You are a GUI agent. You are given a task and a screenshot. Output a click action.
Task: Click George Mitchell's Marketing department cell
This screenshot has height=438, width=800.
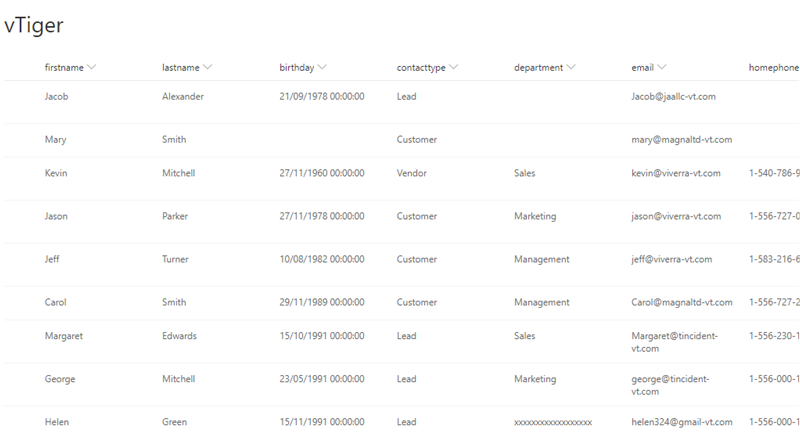click(x=534, y=379)
